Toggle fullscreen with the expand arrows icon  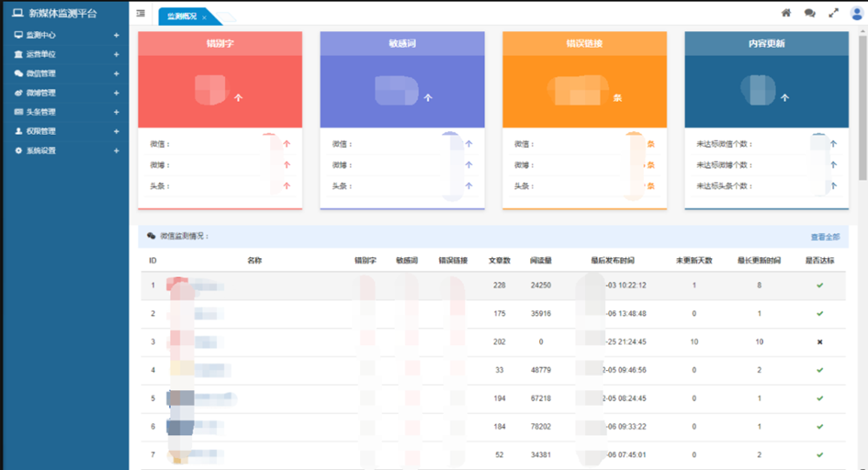(x=833, y=13)
